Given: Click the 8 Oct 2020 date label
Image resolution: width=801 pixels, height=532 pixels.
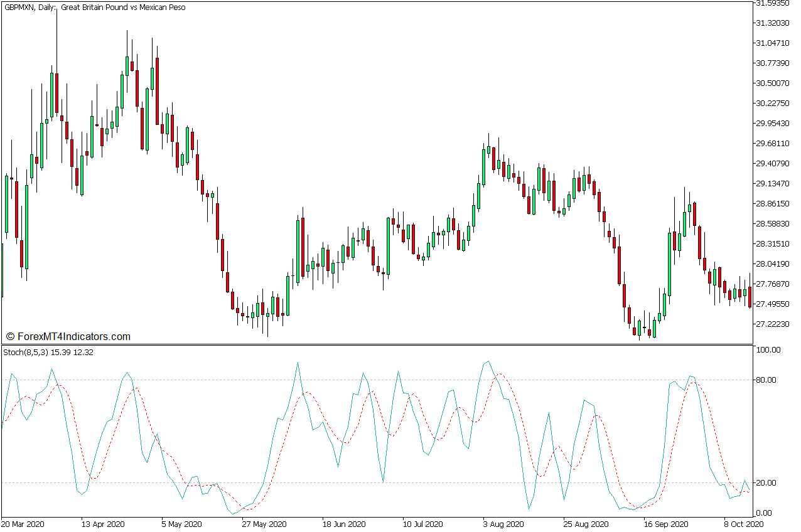Looking at the screenshot, I should click(744, 524).
